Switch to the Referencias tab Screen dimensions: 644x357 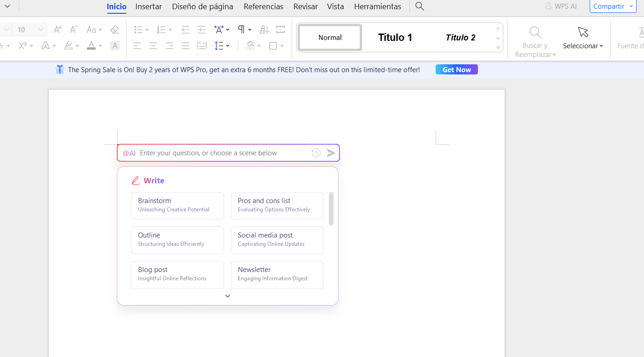pos(264,6)
